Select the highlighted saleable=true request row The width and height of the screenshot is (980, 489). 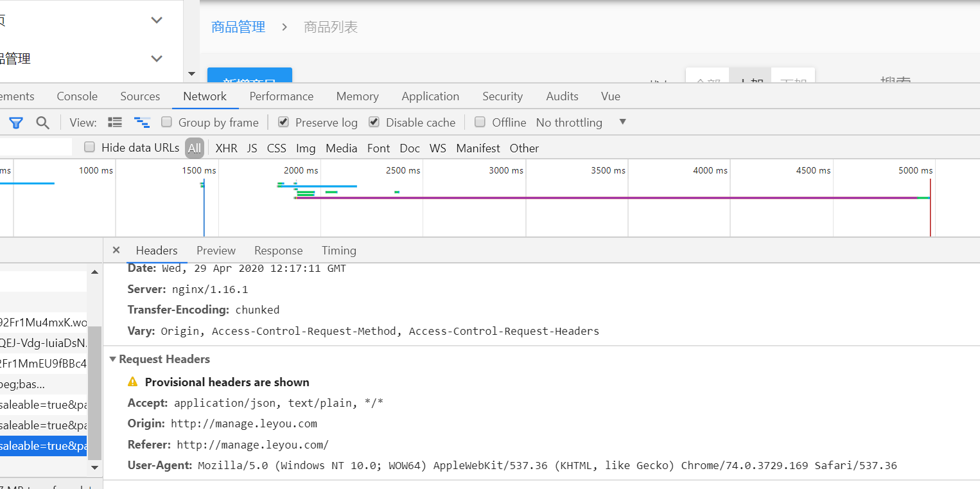click(43, 445)
